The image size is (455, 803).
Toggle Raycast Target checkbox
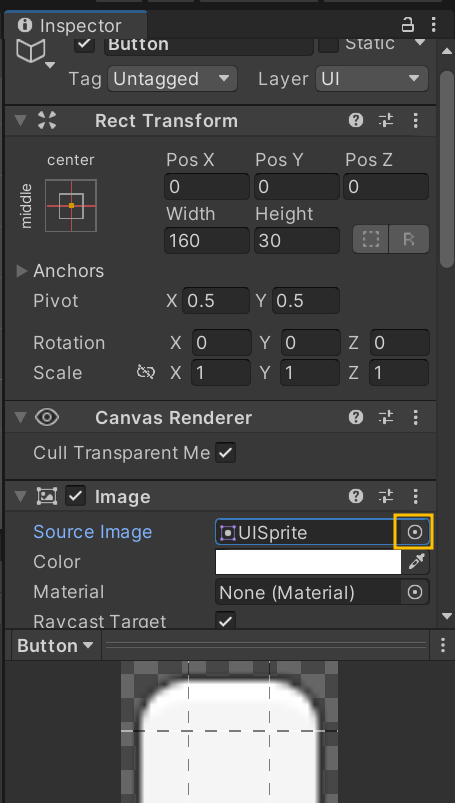pyautogui.click(x=225, y=620)
